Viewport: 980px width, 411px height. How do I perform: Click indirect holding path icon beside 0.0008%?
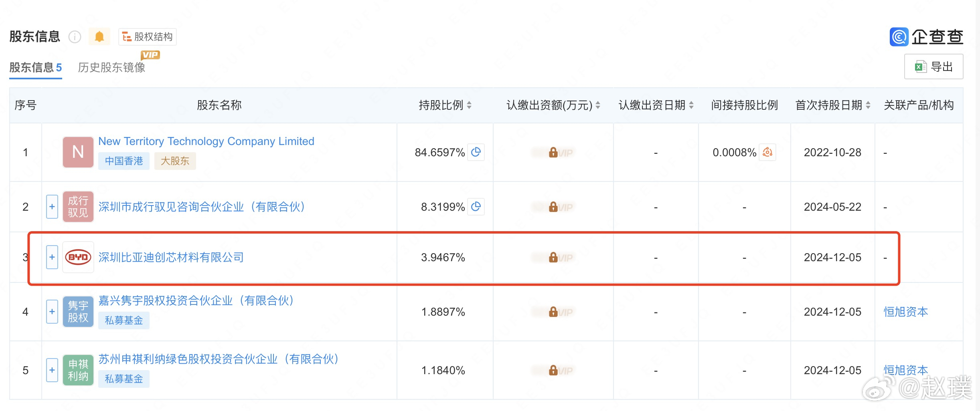767,152
